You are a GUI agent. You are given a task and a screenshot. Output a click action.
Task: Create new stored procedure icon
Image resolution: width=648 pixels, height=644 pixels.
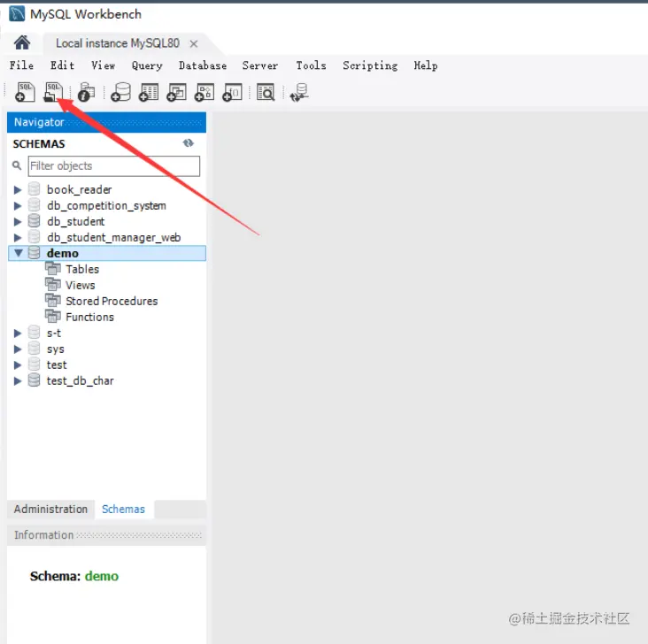(204, 92)
